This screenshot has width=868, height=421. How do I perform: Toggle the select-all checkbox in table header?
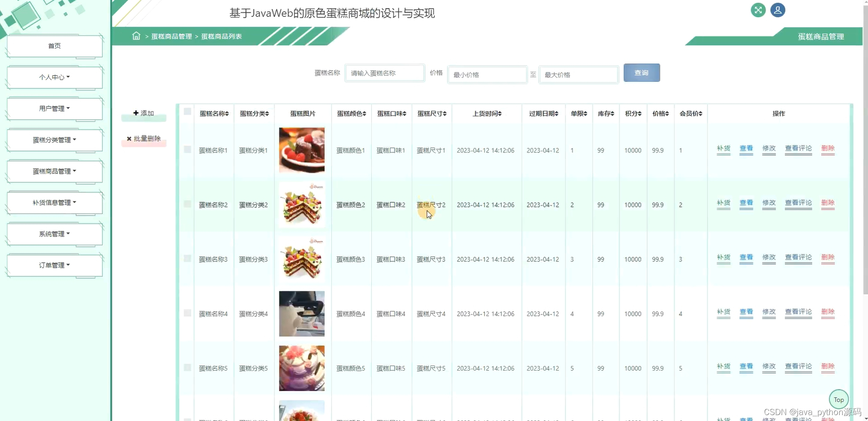[x=187, y=111]
